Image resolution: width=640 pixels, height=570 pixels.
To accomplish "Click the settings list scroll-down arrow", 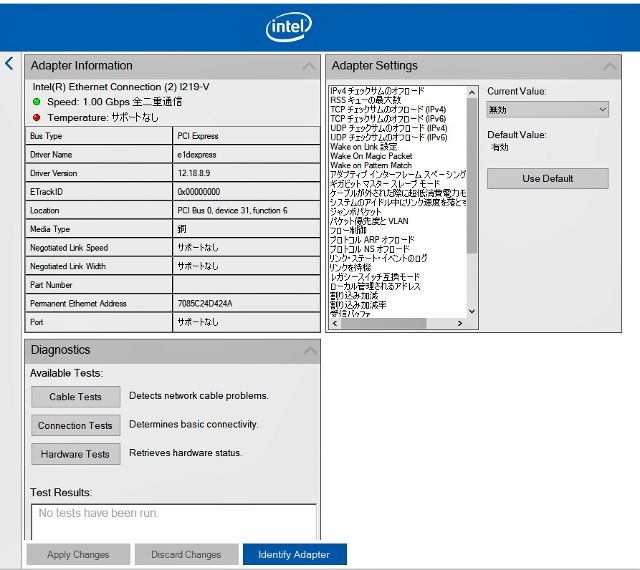I will [x=472, y=312].
